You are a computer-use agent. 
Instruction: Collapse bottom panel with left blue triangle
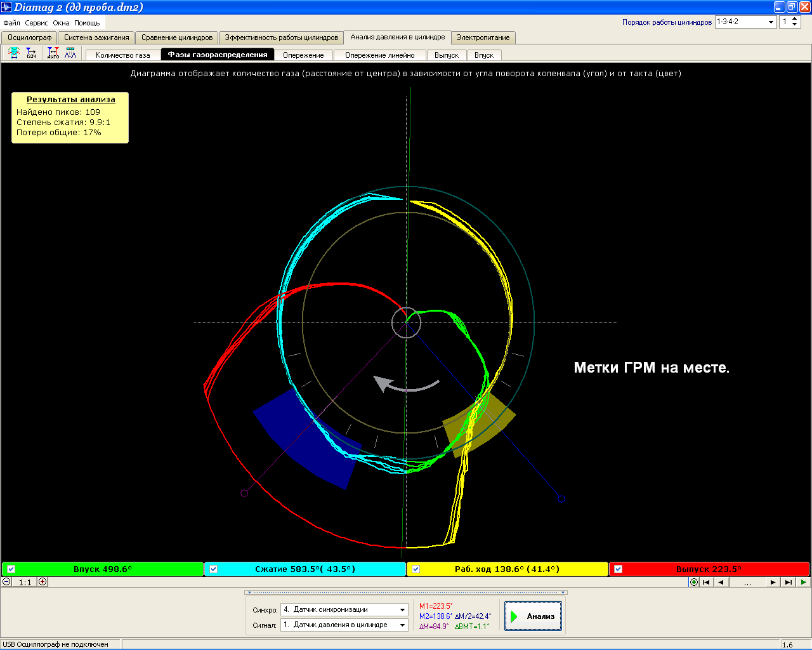click(x=249, y=592)
